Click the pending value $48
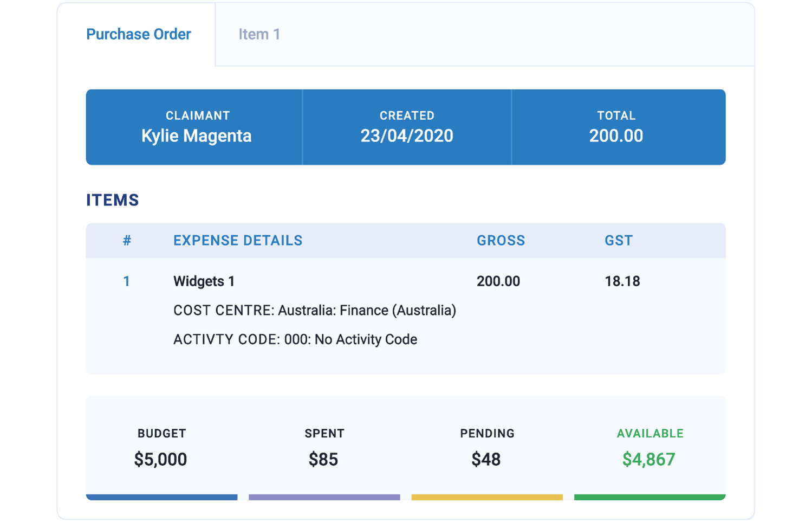Viewport: 812px width, 522px height. click(x=486, y=460)
